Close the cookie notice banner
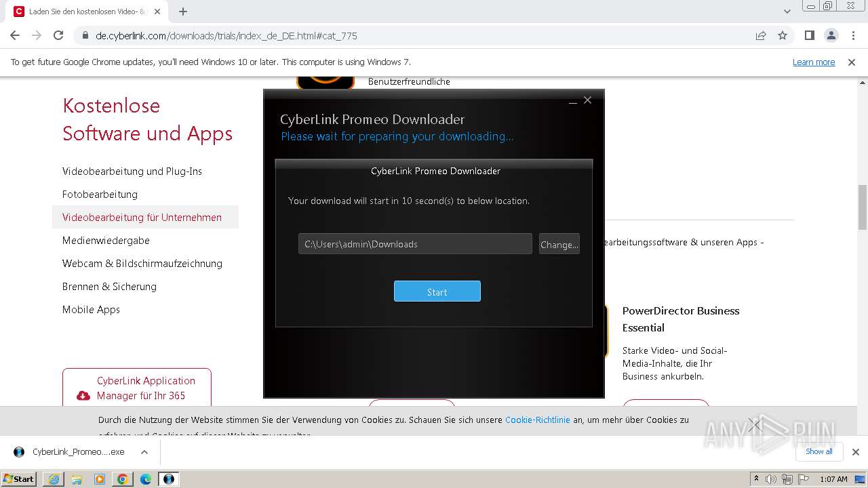This screenshot has width=868, height=488. click(x=755, y=426)
